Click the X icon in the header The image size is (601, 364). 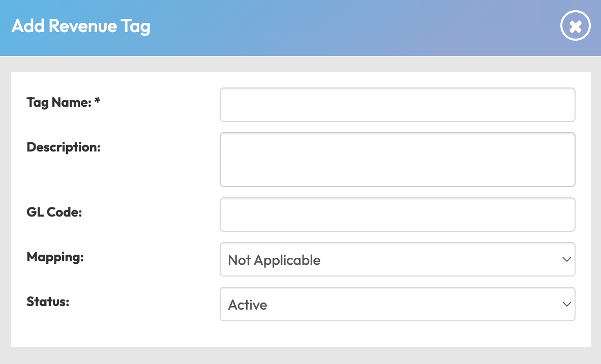[575, 26]
